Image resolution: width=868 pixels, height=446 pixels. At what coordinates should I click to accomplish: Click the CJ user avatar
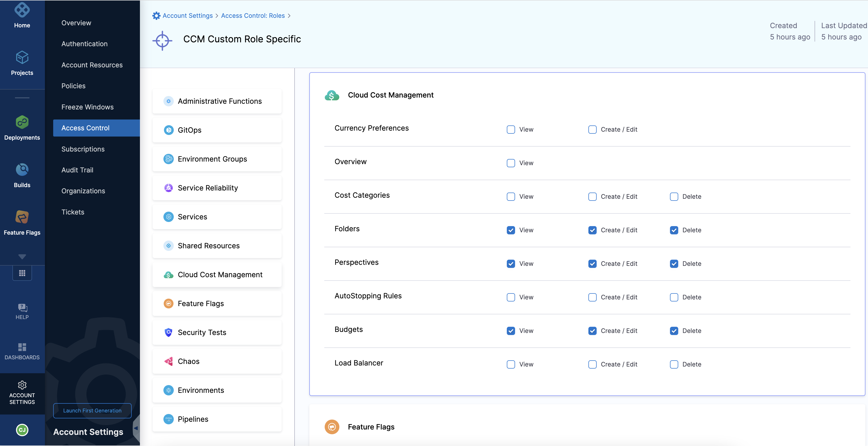pos(22,430)
